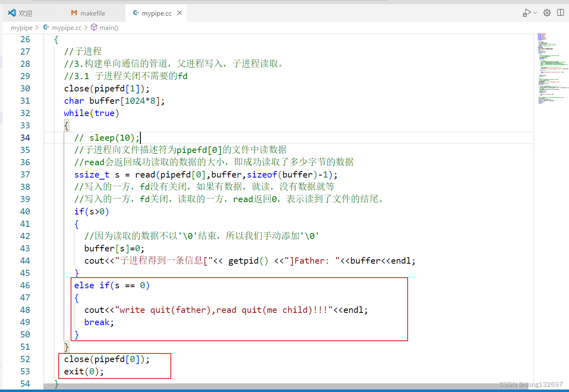Switch to the makefile tab
569x392 pixels.
pos(93,13)
